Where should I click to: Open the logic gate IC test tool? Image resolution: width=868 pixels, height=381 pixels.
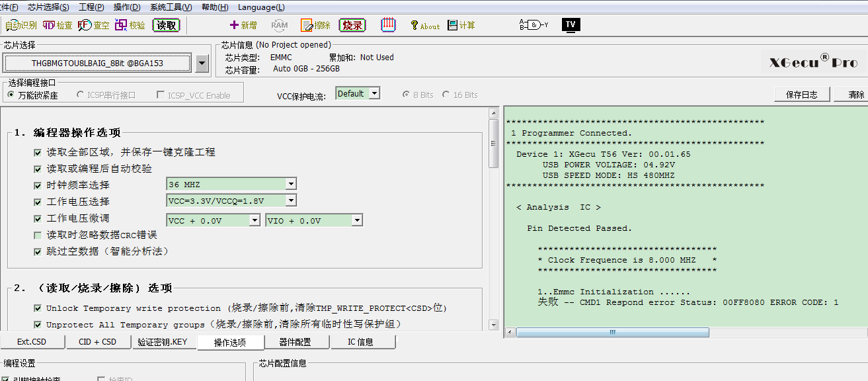pyautogui.click(x=533, y=25)
